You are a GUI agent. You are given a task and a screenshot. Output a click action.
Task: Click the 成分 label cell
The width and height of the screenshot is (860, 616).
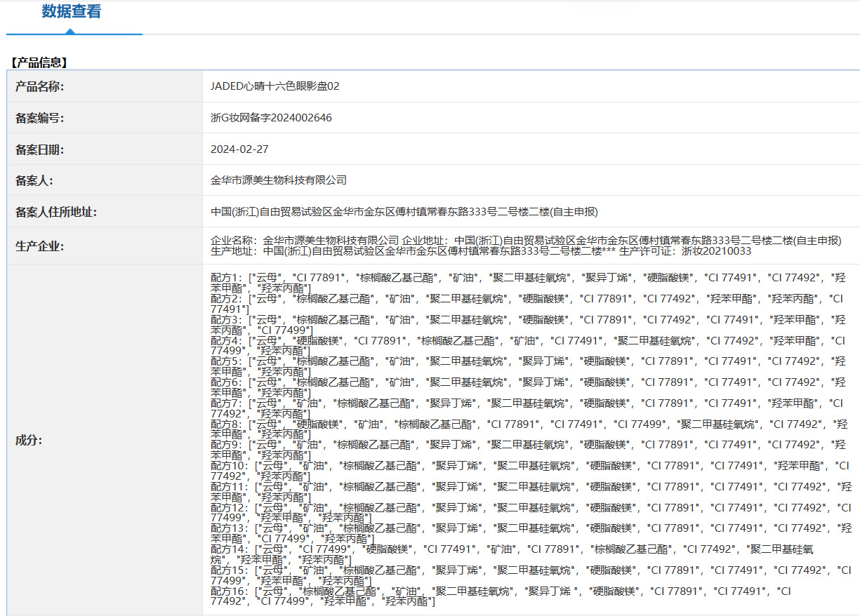(105, 441)
